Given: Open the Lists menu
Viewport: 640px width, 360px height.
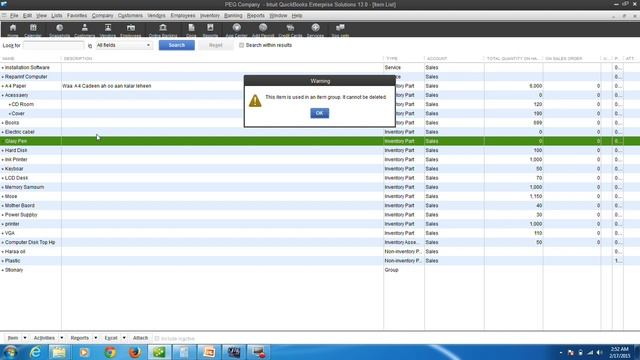Looking at the screenshot, I should (57, 16).
